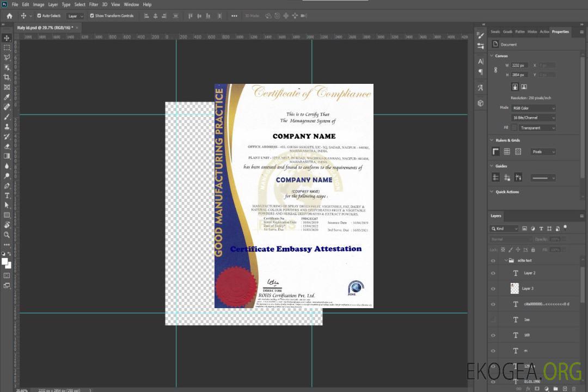
Task: Open the File menu
Action: pos(15,4)
